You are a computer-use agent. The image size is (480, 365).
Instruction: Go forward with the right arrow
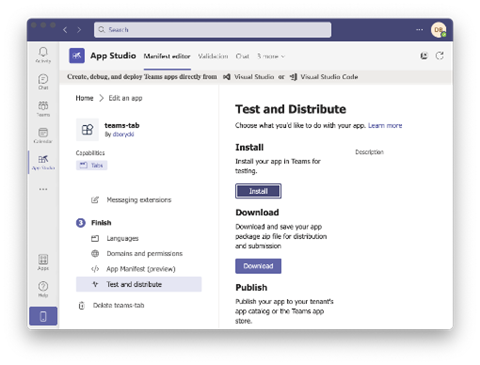point(79,30)
